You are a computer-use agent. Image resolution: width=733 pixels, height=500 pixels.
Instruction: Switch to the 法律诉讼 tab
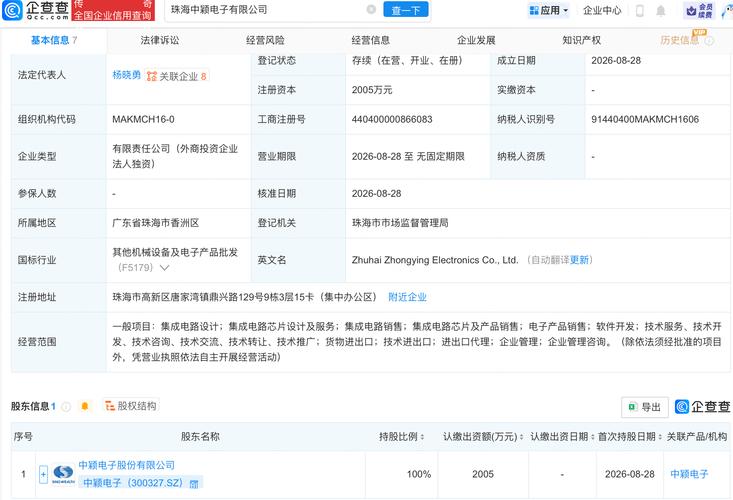(x=160, y=40)
